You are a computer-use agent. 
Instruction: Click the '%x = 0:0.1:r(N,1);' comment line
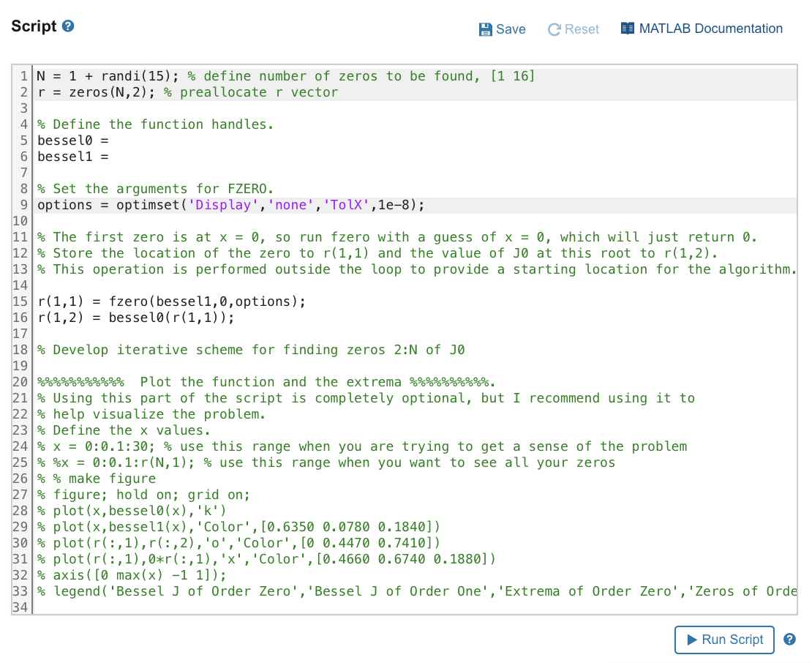[326, 462]
